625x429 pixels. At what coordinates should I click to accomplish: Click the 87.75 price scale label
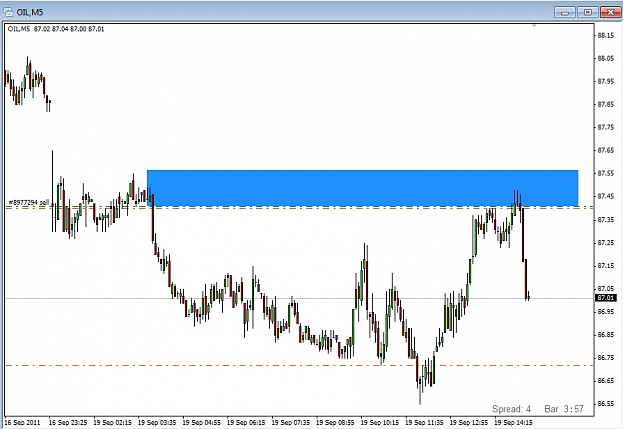[x=605, y=128]
